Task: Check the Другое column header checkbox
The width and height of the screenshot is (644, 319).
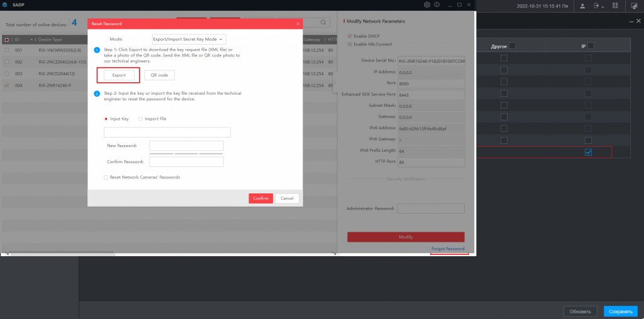Action: (511, 46)
